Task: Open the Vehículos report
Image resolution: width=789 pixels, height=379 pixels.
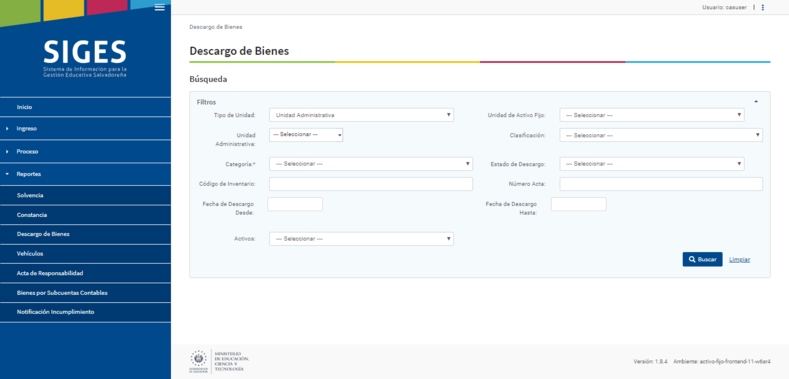Action: (85, 254)
